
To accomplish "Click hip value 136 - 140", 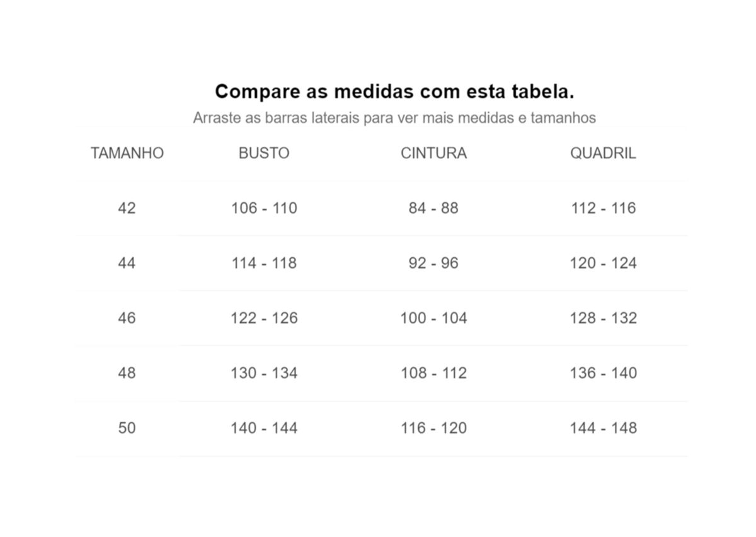I will 603,372.
